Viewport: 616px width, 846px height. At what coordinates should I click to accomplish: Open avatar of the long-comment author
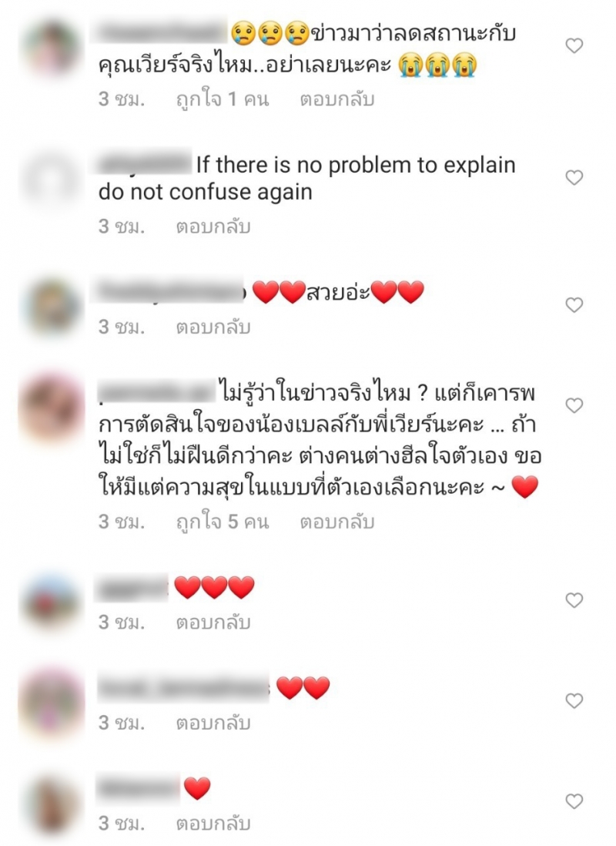(52, 408)
